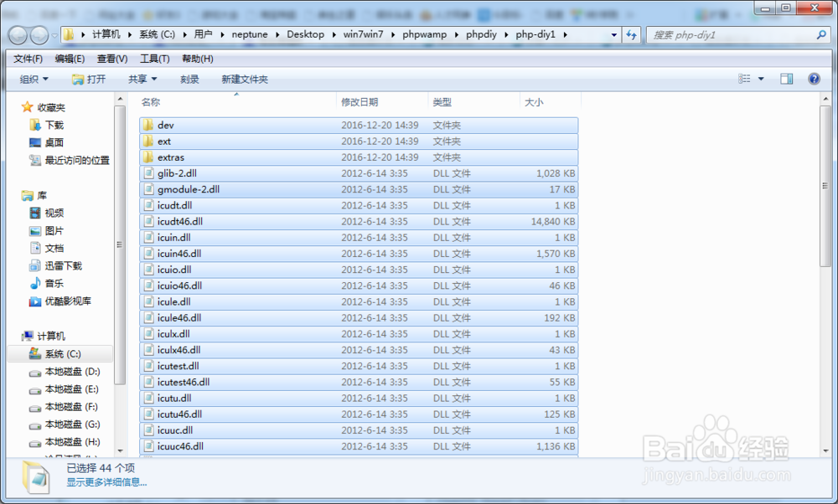838x504 pixels.
Task: Open the 图片 library
Action: click(54, 230)
